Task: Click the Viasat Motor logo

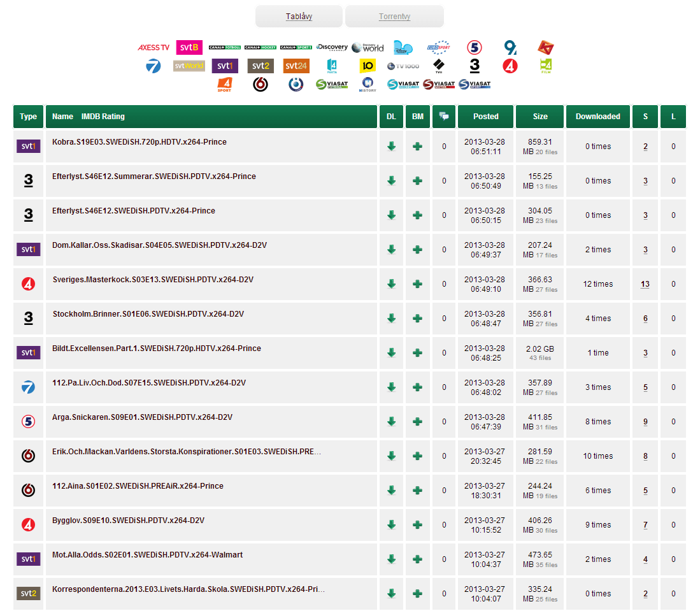Action: 439,84
